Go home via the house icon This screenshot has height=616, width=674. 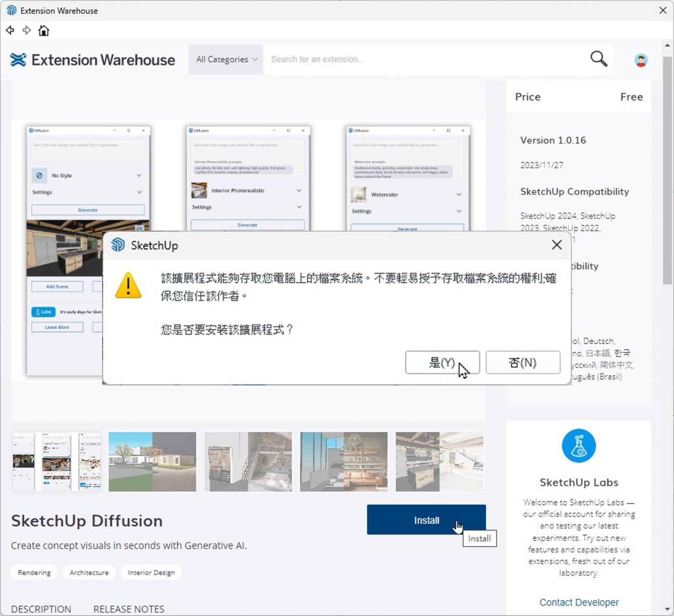(x=44, y=30)
